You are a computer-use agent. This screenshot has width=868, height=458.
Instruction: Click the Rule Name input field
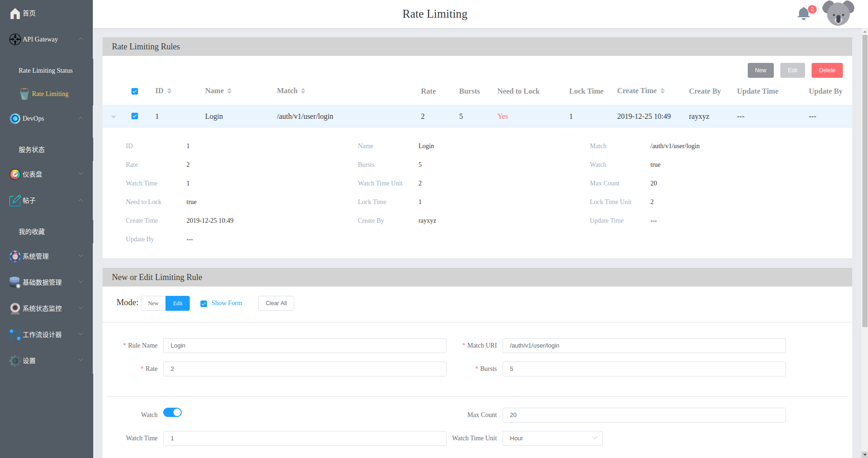tap(305, 346)
